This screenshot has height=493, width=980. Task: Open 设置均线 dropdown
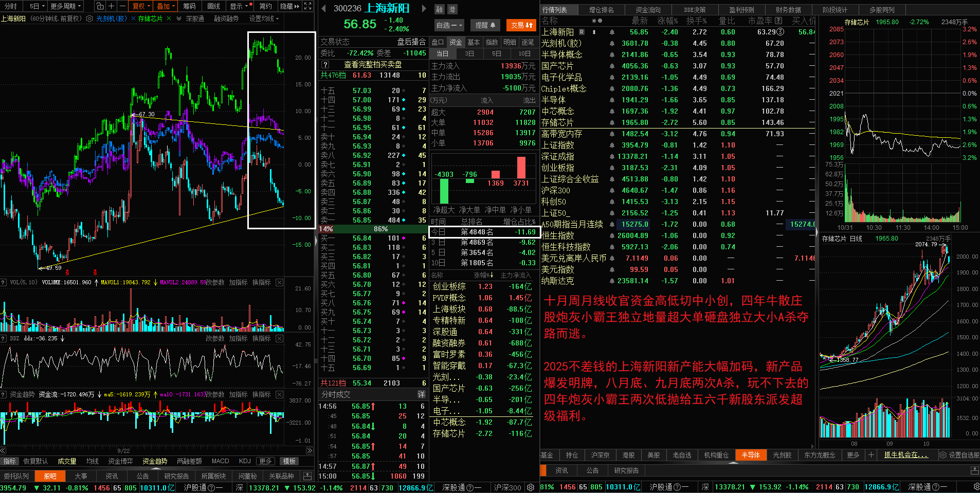point(264,19)
